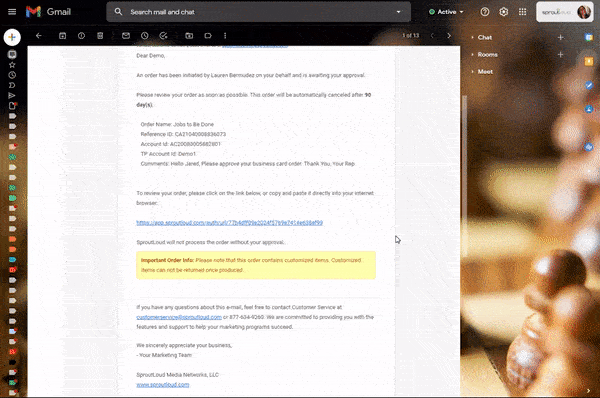
Task: Open the Google apps grid
Action: coord(522,12)
